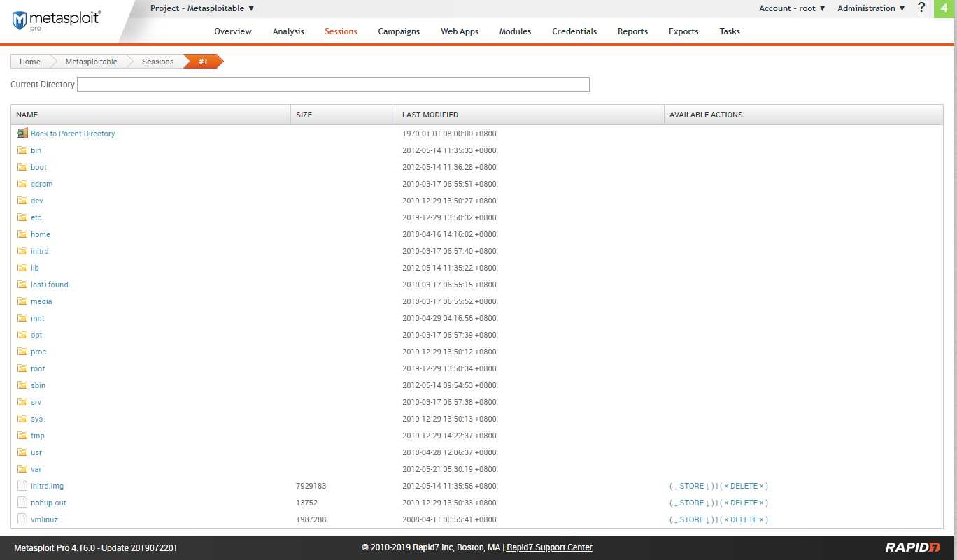Click the nohup.out file icon
The image size is (957, 560).
point(22,503)
